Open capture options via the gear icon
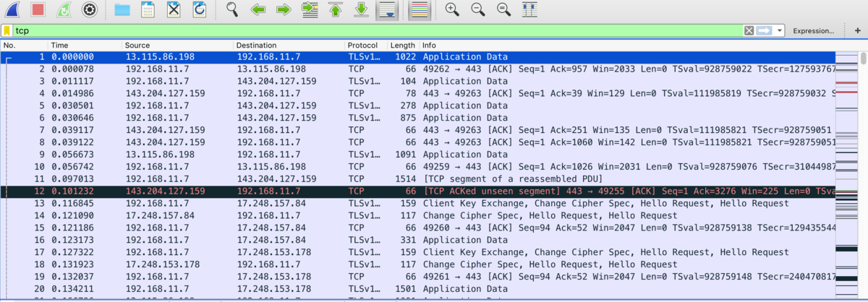 pyautogui.click(x=90, y=10)
